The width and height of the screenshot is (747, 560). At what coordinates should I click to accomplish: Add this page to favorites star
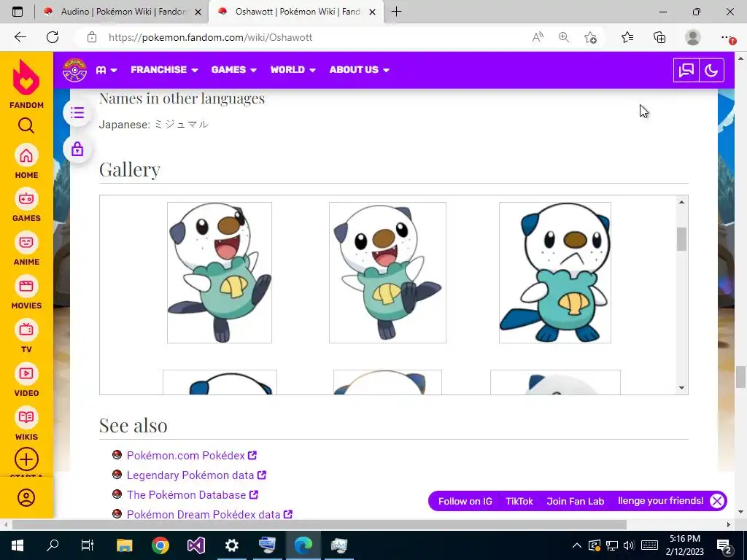[590, 37]
